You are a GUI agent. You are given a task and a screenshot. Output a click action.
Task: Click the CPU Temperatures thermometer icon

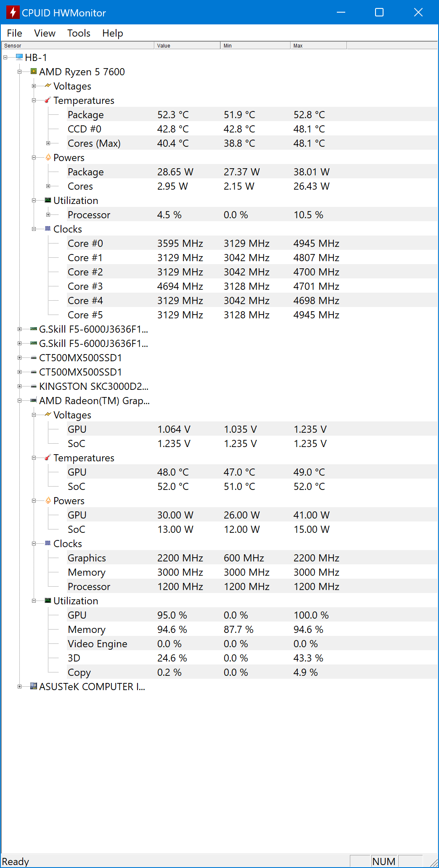coord(48,100)
